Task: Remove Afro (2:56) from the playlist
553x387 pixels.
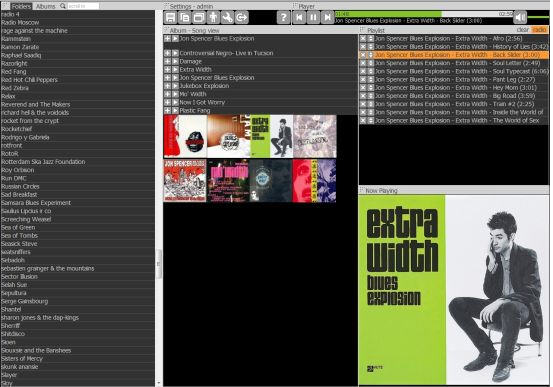Action: tap(363, 38)
